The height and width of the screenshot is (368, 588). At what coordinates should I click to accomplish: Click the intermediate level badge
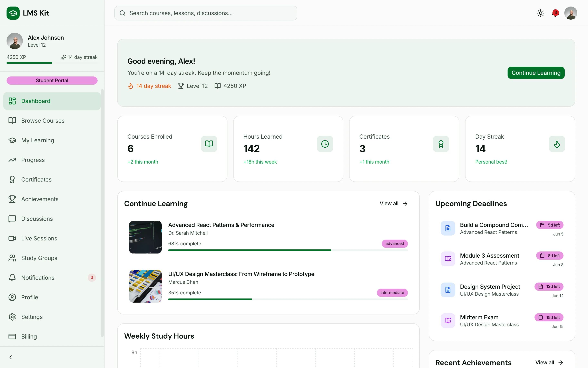392,293
